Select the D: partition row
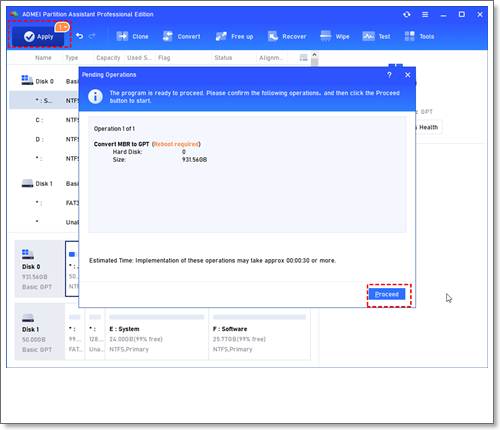 (x=44, y=139)
